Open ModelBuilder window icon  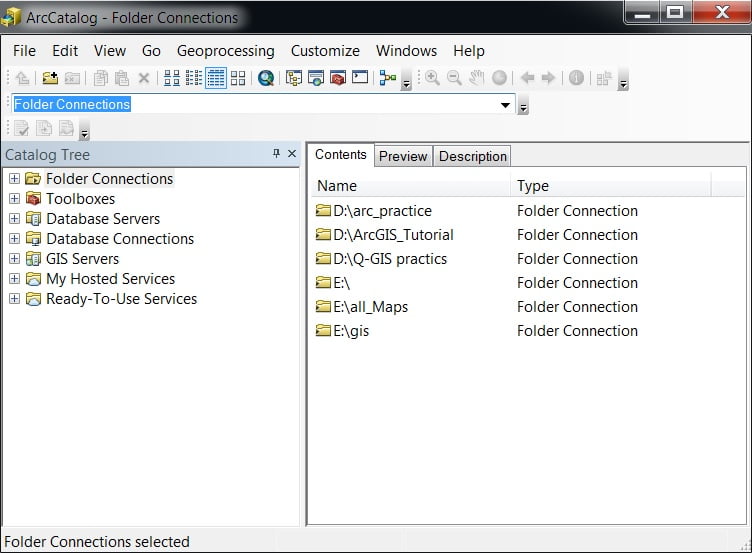388,78
